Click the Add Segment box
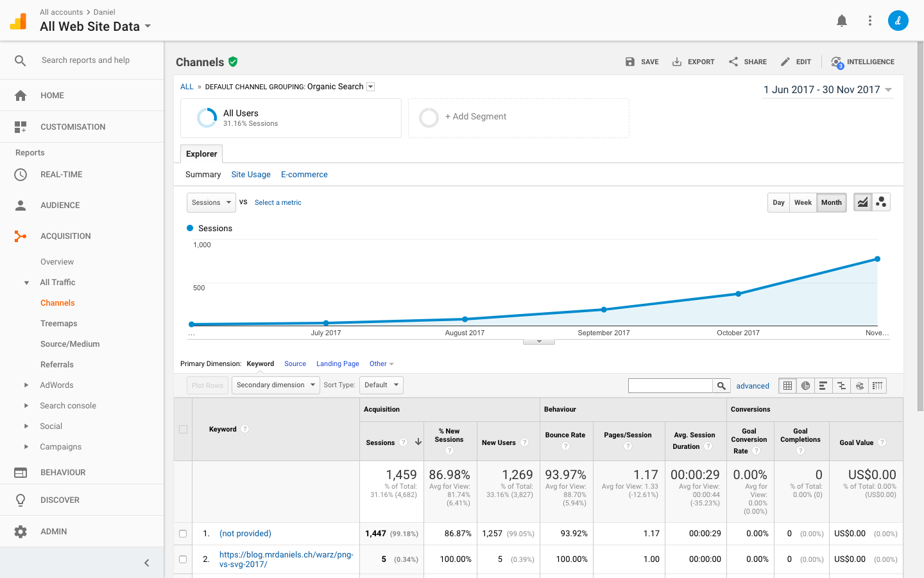This screenshot has height=578, width=924. 518,118
